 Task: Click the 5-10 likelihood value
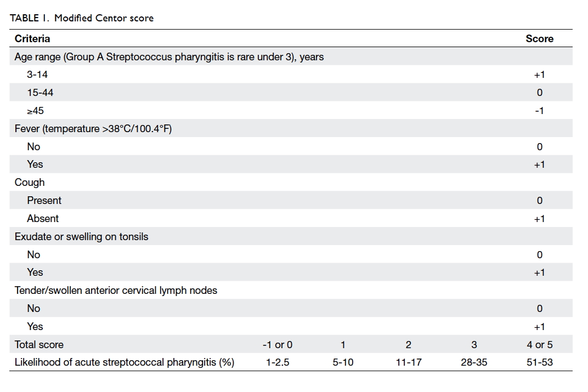[x=343, y=362]
